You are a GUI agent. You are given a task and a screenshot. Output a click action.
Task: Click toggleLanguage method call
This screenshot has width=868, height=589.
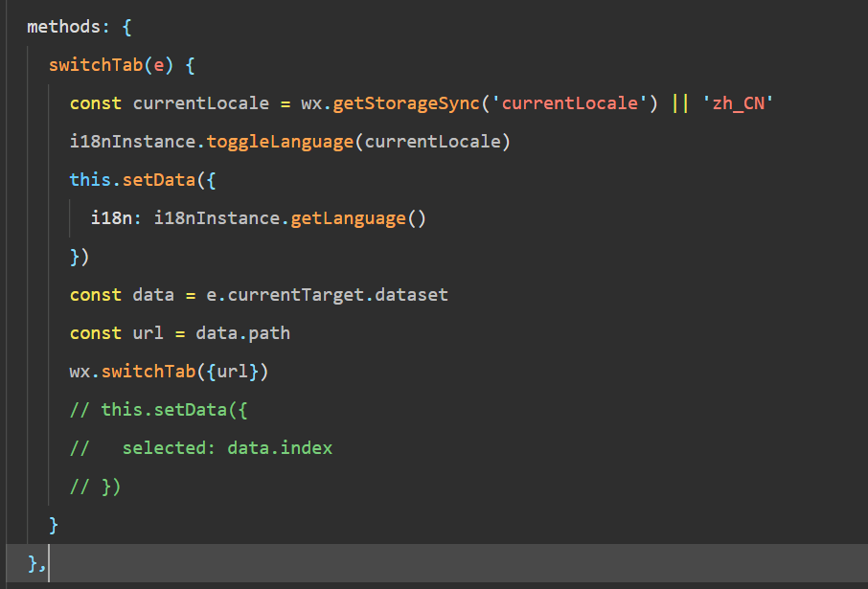tap(280, 142)
